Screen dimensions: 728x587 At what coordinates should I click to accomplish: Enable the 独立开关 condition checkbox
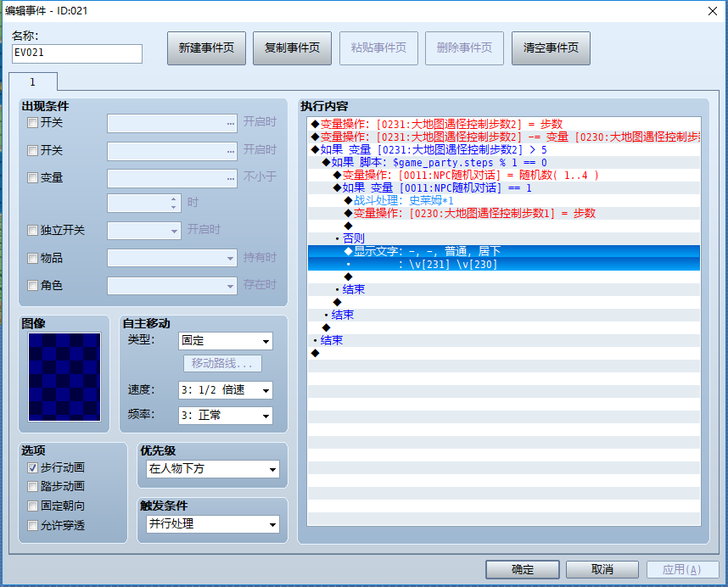pos(32,230)
